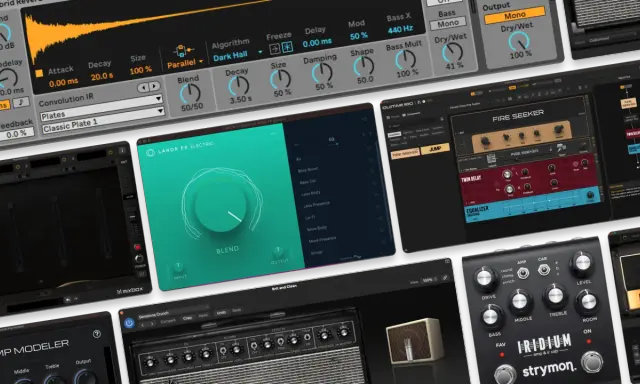Click the Attack 0.00 ms value
Viewport: 640px width, 384px height.
pyautogui.click(x=63, y=82)
